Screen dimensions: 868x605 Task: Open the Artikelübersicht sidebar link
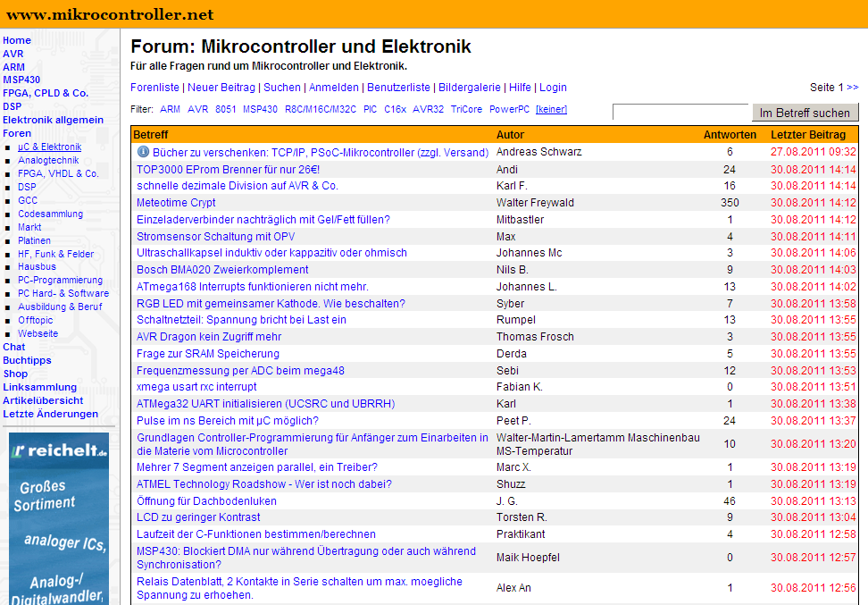[43, 400]
